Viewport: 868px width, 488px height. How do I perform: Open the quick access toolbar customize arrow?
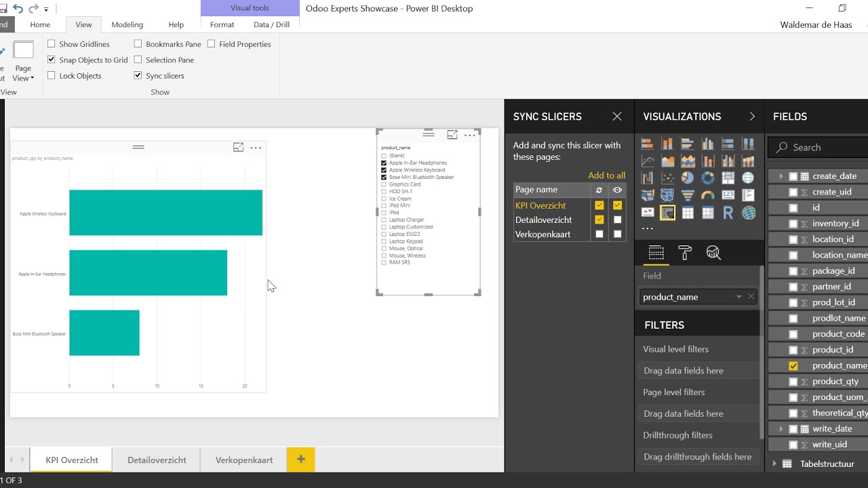[46, 9]
